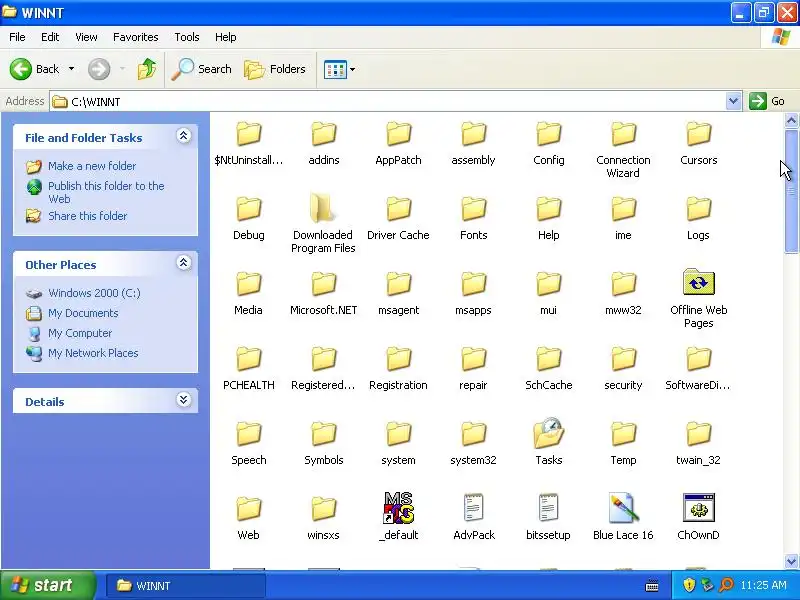The width and height of the screenshot is (800, 600).
Task: Open the Search toolbar button
Action: coord(202,69)
